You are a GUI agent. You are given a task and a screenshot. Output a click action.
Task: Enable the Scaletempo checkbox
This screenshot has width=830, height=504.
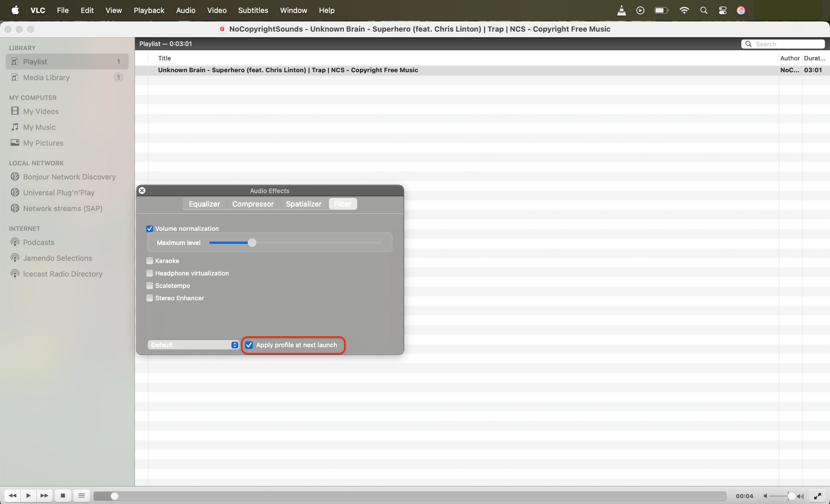click(x=150, y=286)
